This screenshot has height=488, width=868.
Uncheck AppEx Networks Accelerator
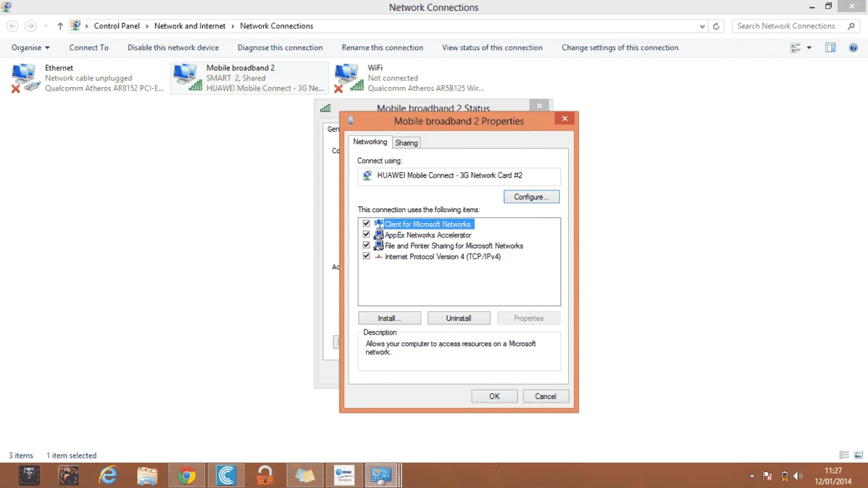366,235
